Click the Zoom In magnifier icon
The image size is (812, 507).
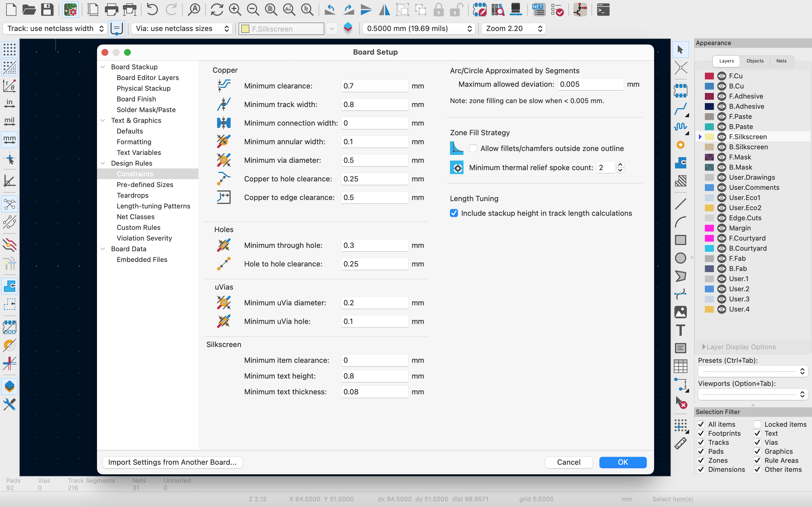pos(235,10)
